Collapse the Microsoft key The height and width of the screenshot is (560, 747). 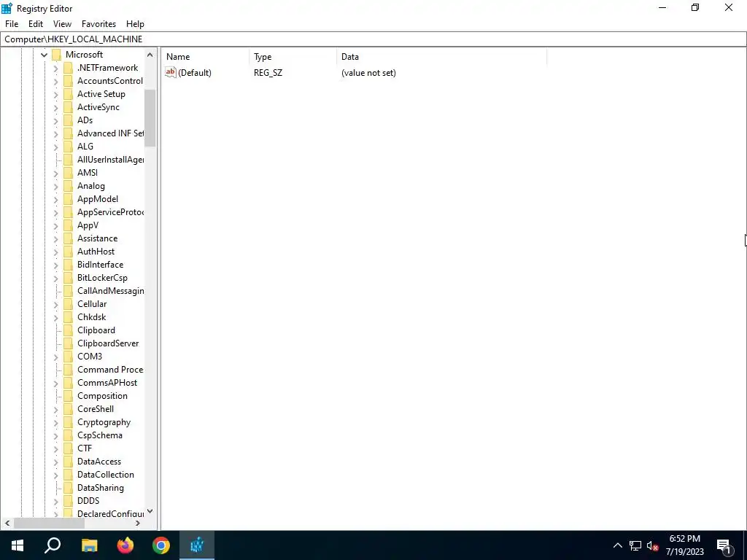44,55
